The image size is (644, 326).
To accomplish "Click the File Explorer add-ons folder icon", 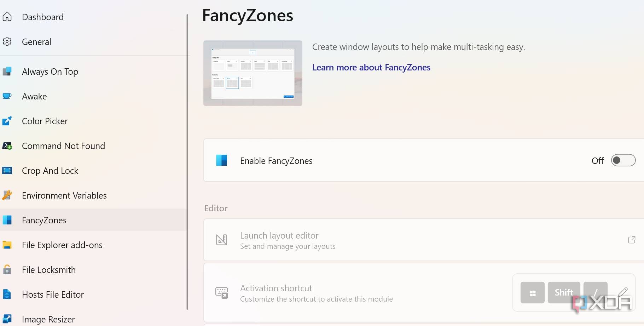I will [x=7, y=245].
